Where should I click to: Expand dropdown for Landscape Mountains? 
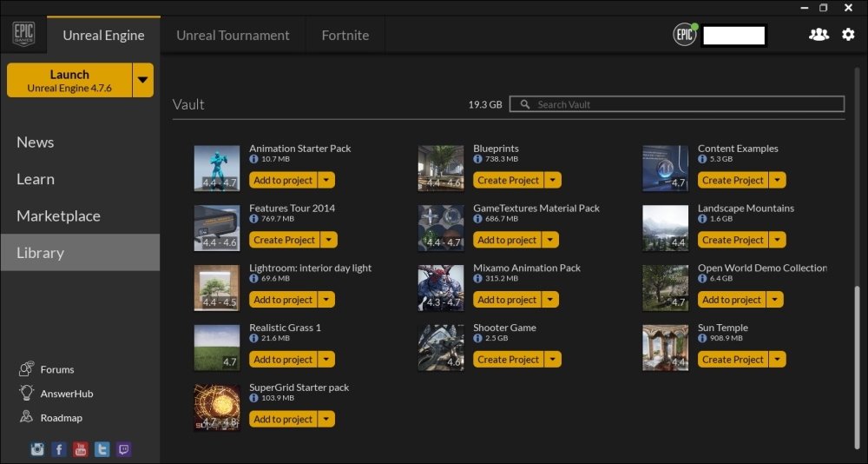[778, 240]
